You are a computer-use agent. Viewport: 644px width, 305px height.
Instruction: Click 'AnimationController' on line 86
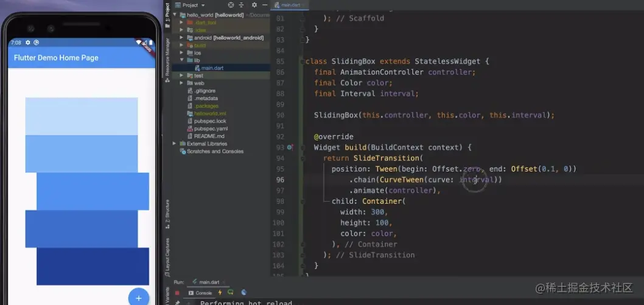pyautogui.click(x=382, y=72)
